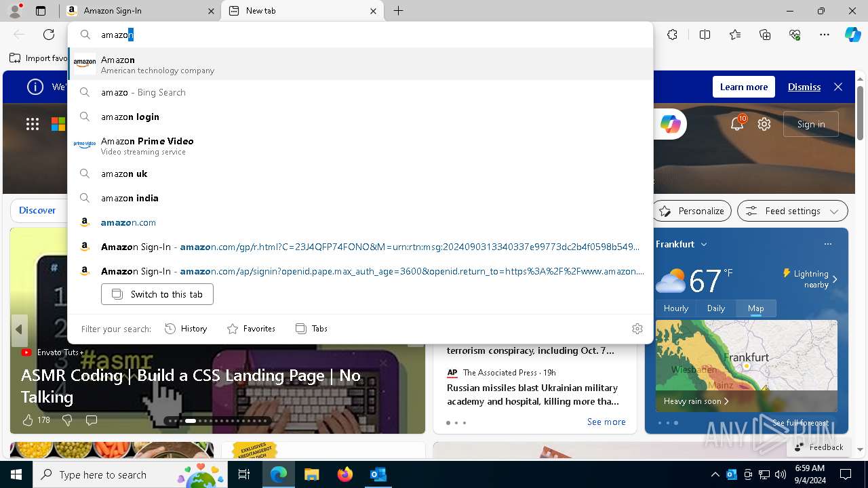868x488 pixels.
Task: Open the Russian missiles blast article
Action: pyautogui.click(x=533, y=394)
